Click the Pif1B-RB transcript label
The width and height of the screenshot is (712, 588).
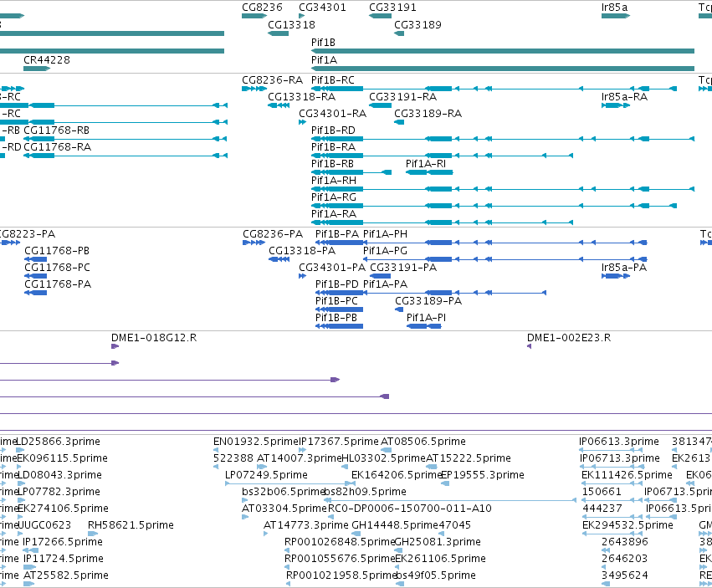click(332, 163)
